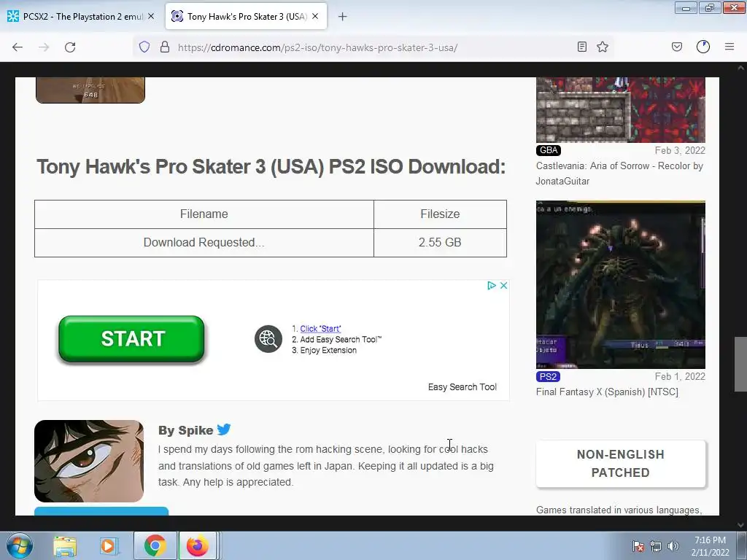
Task: Switch to the PCSX2 Playstation 2 emulator tab
Action: click(x=81, y=17)
